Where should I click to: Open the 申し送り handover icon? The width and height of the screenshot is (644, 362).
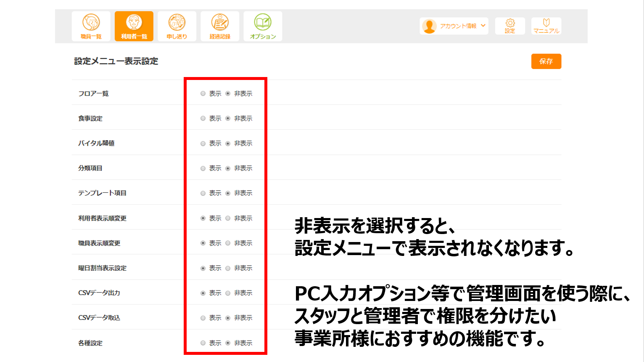177,23
